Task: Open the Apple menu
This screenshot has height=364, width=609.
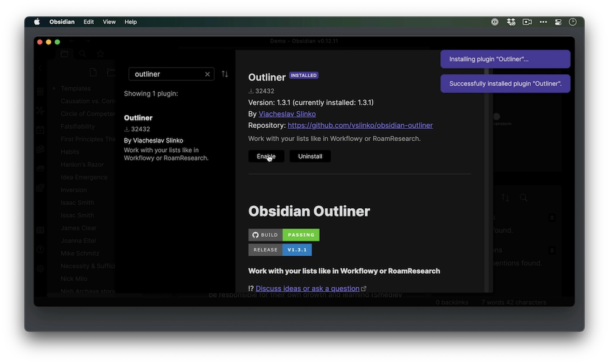Action: tap(37, 22)
